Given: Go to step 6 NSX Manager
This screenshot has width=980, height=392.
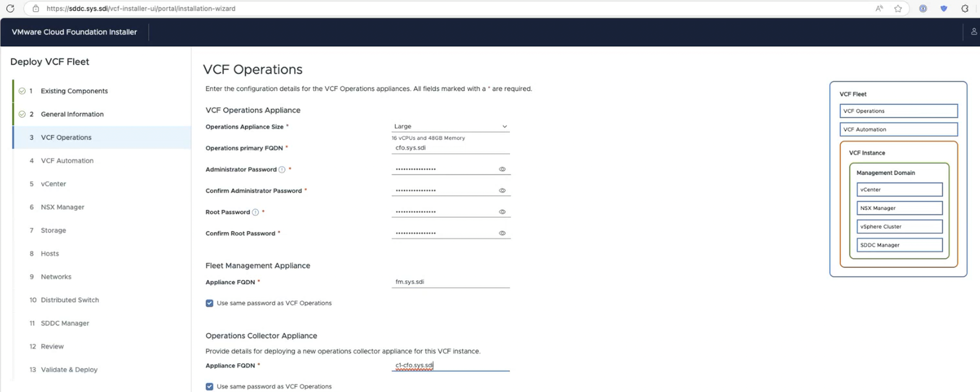Looking at the screenshot, I should 102,207.
